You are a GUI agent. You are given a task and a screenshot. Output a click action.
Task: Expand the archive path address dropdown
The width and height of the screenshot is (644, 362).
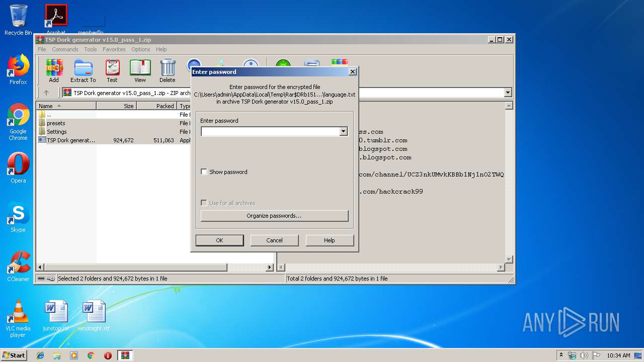click(x=508, y=93)
